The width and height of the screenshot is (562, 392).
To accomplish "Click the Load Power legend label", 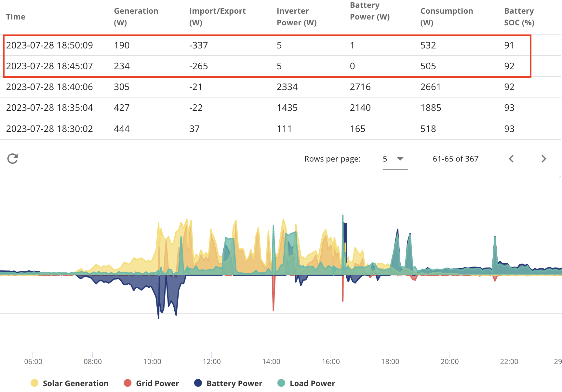I will click(x=313, y=384).
